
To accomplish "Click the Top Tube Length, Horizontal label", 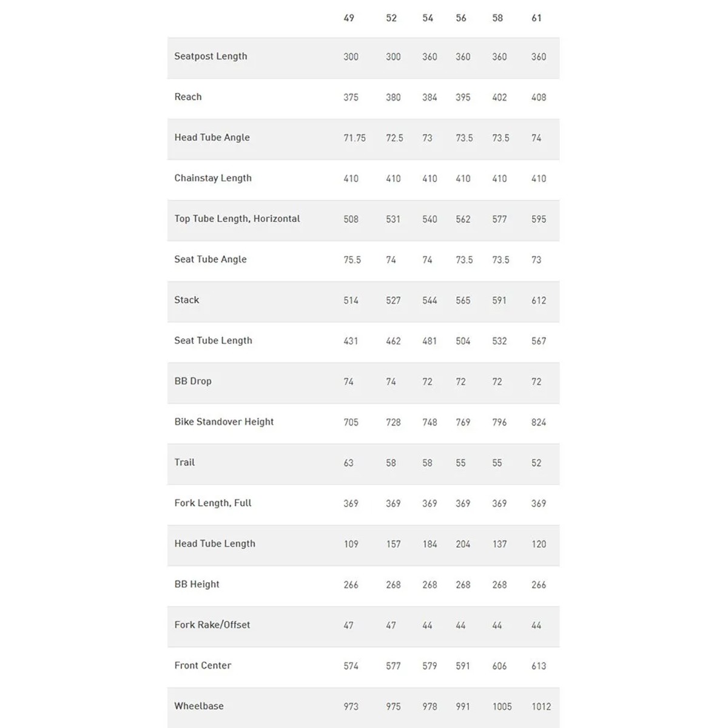I will click(237, 219).
